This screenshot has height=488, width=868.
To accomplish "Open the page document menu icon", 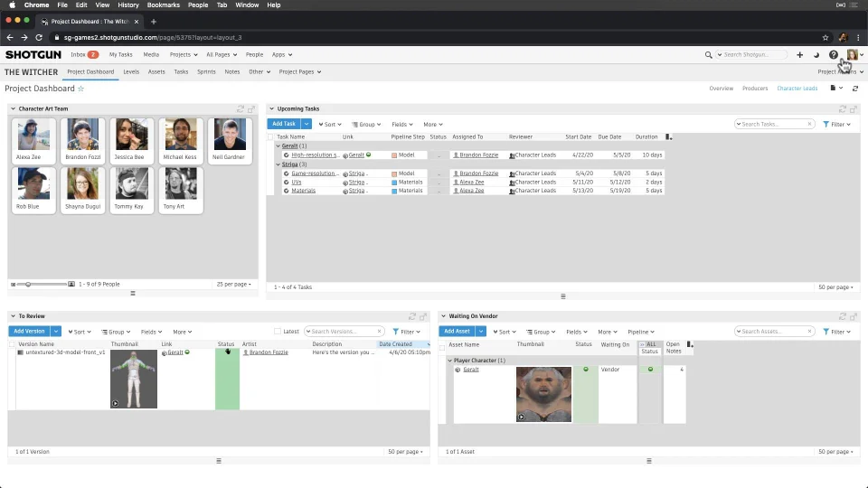I will click(835, 88).
